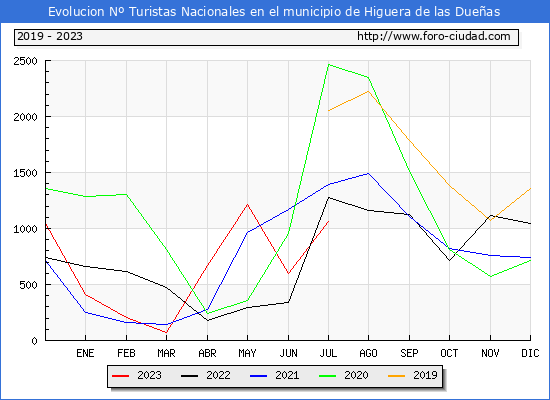Viewport: 550px width, 400px height.
Task: Select the 2020 legend label
Action: [356, 375]
